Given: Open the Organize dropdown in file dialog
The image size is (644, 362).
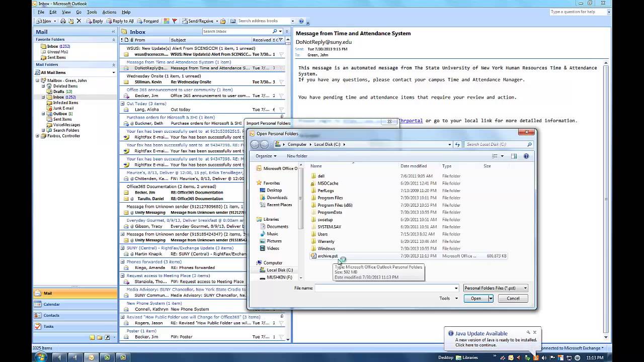Looking at the screenshot, I should pos(266,156).
